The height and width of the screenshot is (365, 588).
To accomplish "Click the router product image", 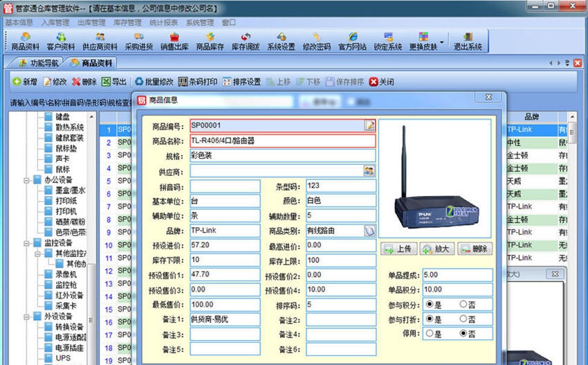I will [x=435, y=179].
